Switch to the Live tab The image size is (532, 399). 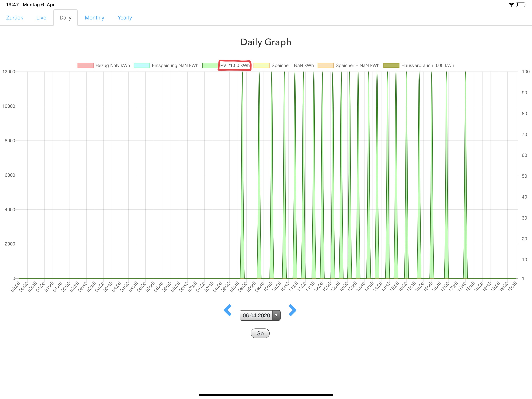pos(41,18)
